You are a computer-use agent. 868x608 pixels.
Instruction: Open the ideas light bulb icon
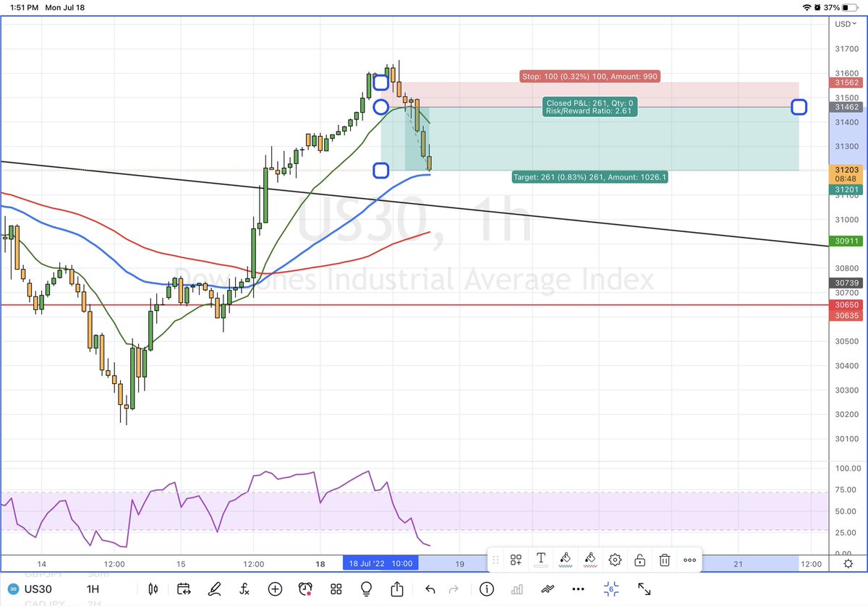367,589
